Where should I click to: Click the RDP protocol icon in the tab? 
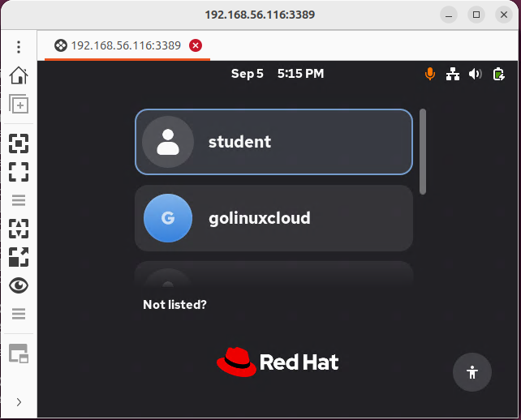(61, 45)
